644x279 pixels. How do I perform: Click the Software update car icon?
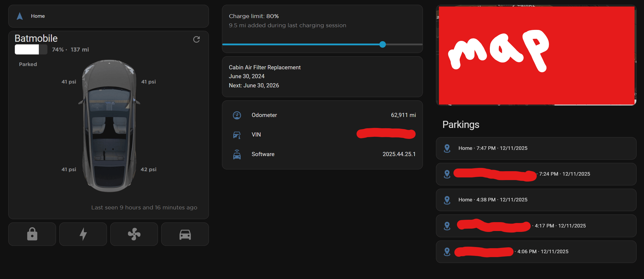tap(237, 154)
